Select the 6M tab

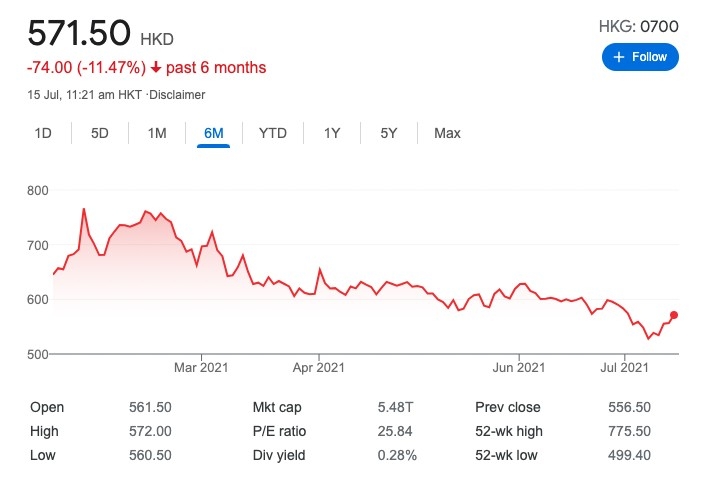[x=213, y=133]
